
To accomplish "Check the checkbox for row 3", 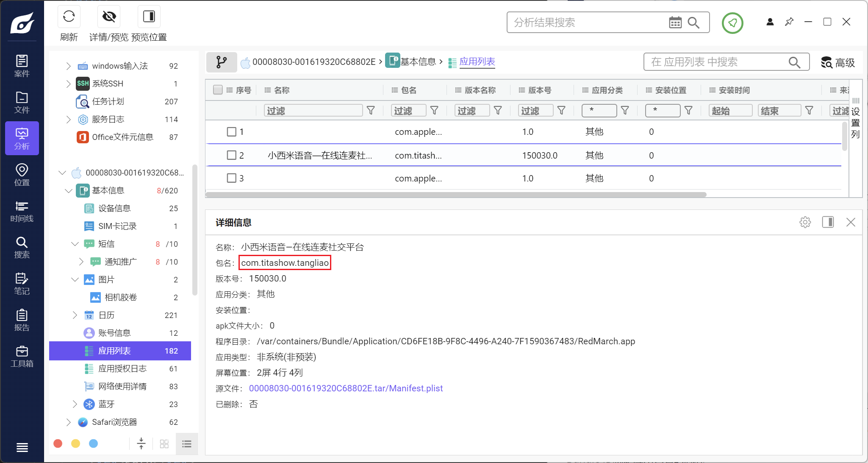I will coord(231,178).
